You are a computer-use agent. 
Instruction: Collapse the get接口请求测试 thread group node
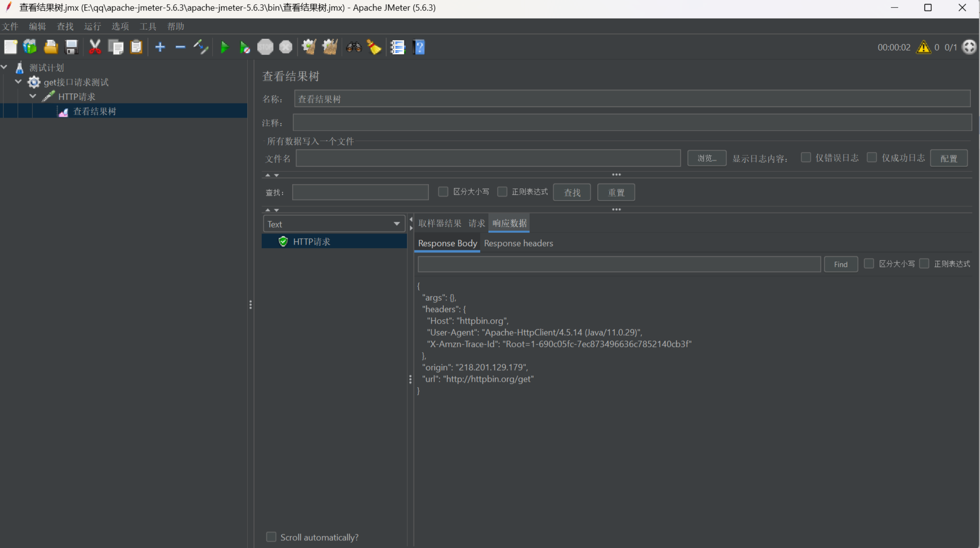[18, 82]
